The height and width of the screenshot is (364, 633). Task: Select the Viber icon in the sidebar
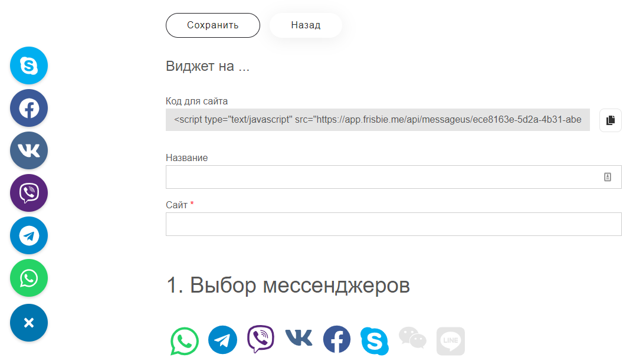point(28,193)
